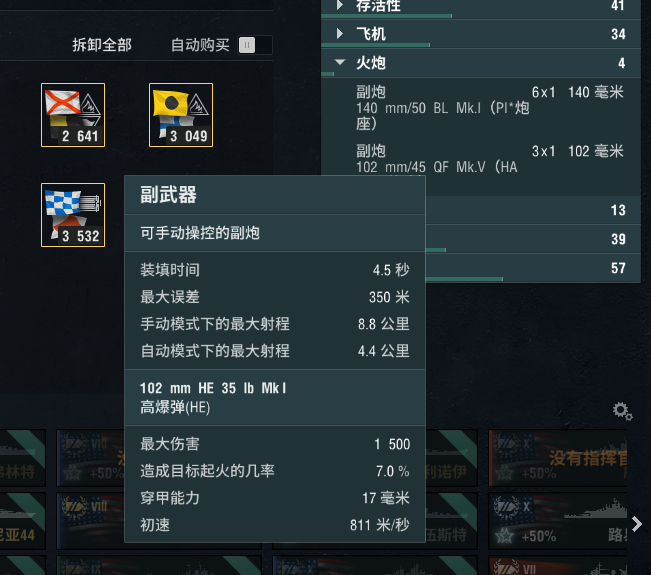Select the red-cross signal flag with 2 641
The image size is (651, 575).
coord(73,115)
